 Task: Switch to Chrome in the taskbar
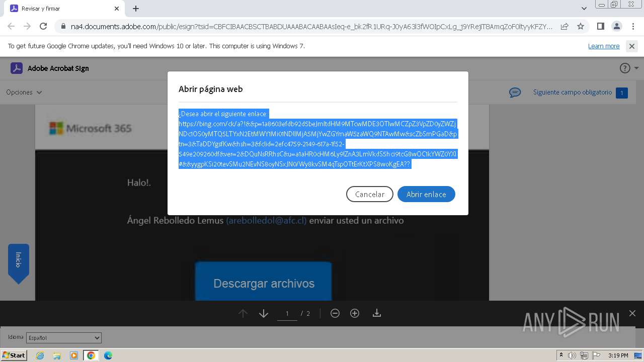[91, 355]
